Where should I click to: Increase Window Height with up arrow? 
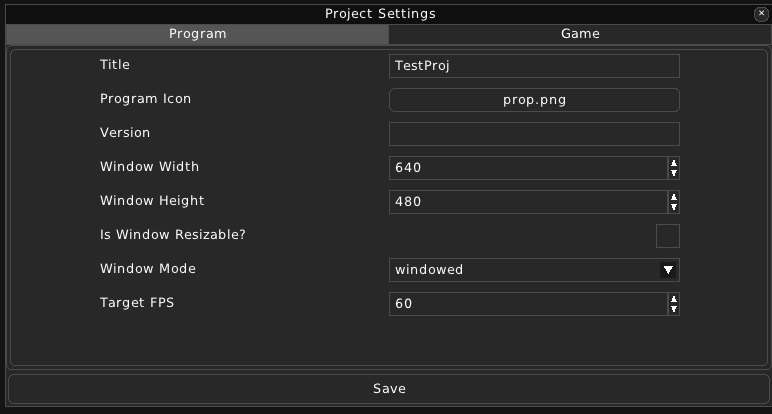(x=674, y=197)
